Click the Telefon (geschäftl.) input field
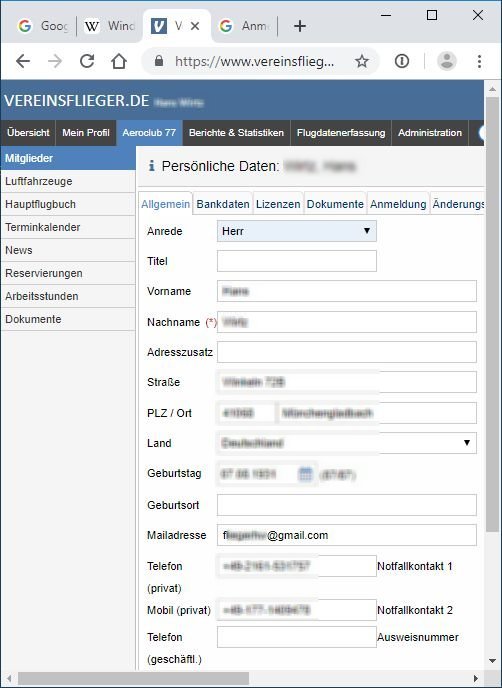Viewport: 502px width, 688px height. click(x=297, y=637)
